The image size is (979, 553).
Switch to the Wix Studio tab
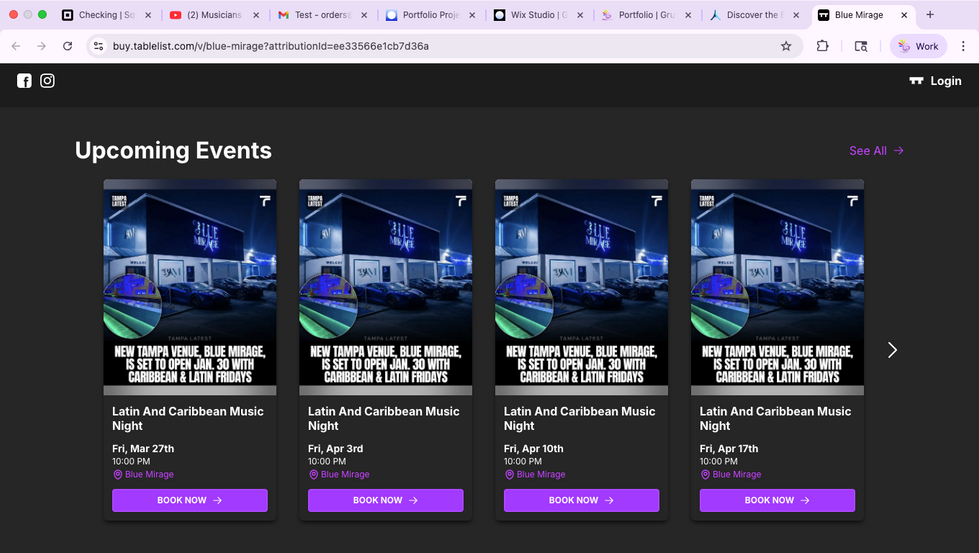538,15
